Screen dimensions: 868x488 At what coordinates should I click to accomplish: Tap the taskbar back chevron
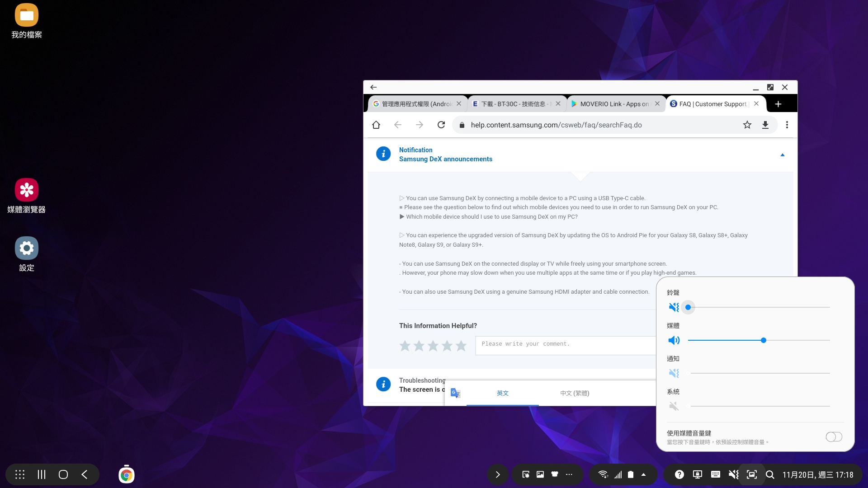point(85,474)
